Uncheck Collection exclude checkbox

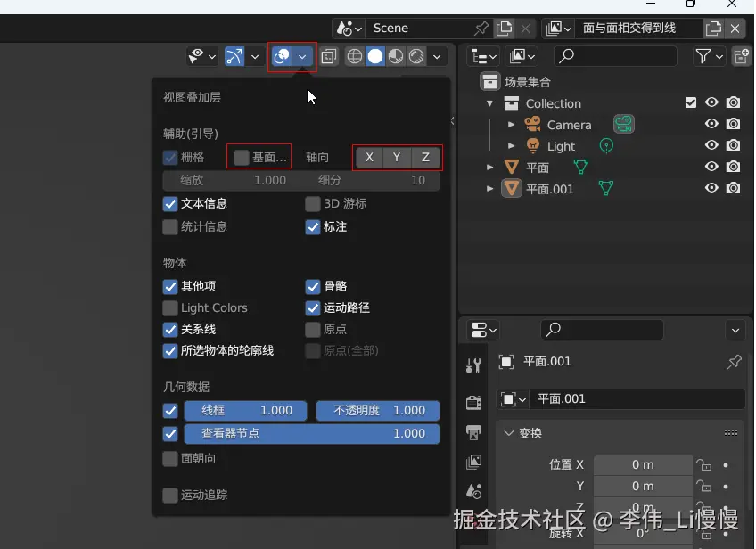(x=691, y=102)
